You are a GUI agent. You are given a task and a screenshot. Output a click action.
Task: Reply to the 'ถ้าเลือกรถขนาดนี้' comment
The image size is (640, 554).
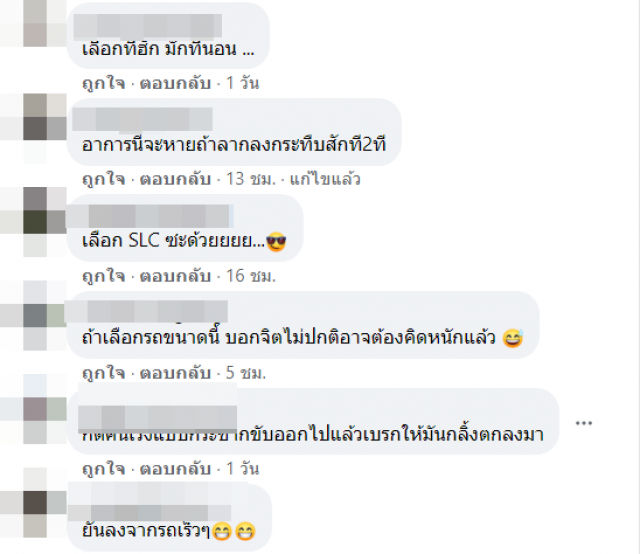pos(175,373)
